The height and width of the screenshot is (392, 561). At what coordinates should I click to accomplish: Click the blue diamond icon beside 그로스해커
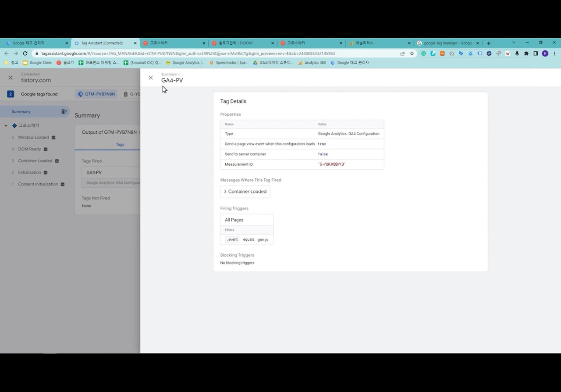click(14, 125)
